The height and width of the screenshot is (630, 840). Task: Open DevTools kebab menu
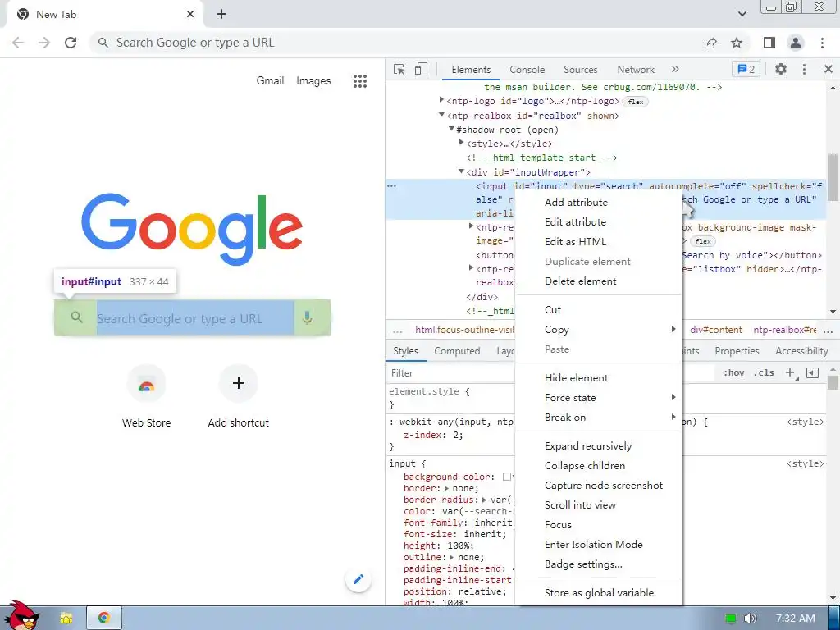click(x=804, y=69)
